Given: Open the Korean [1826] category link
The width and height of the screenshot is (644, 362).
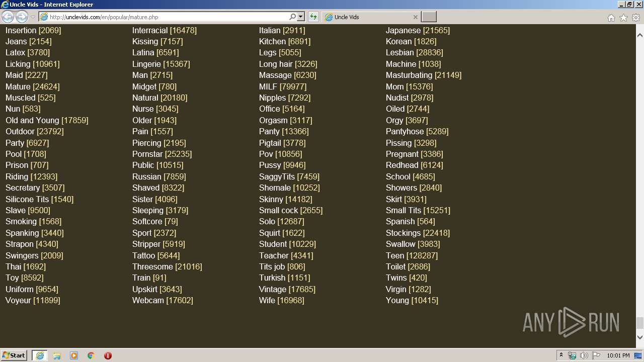Looking at the screenshot, I should click(x=411, y=41).
